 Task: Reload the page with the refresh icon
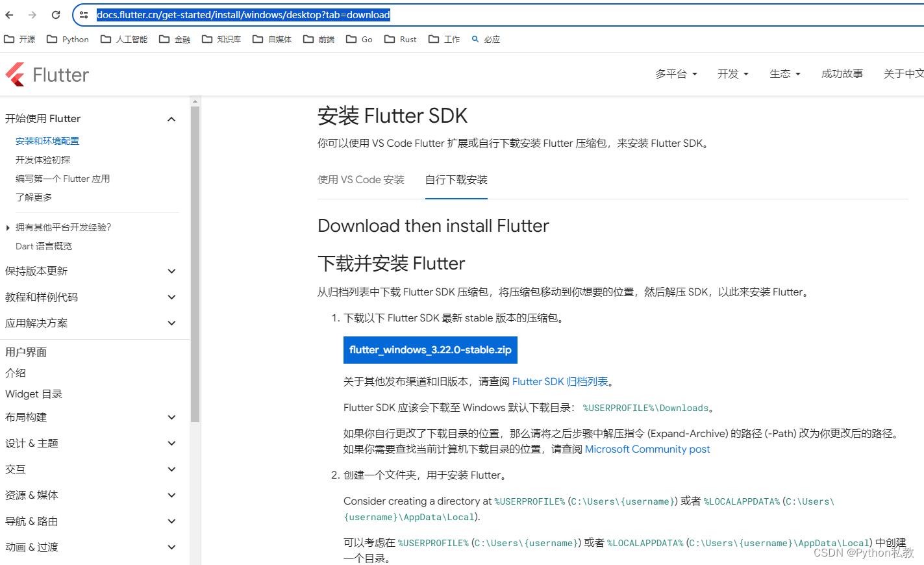coord(56,15)
